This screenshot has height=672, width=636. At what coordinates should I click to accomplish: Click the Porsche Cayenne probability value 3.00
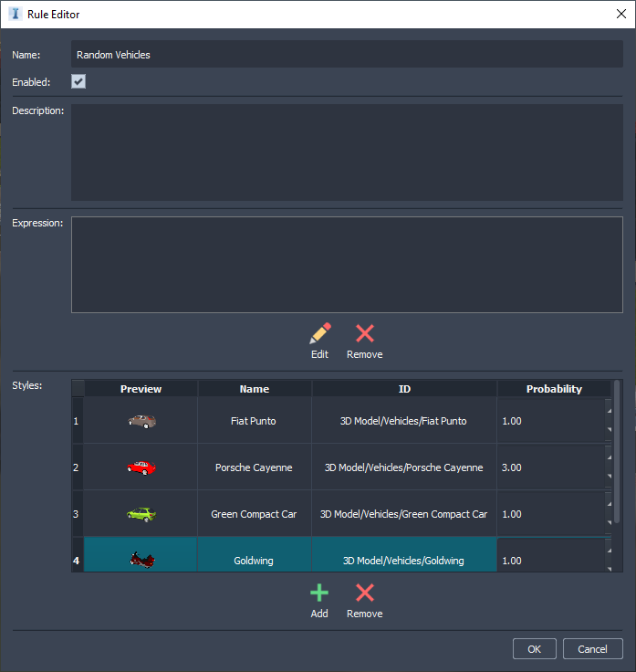click(x=512, y=467)
